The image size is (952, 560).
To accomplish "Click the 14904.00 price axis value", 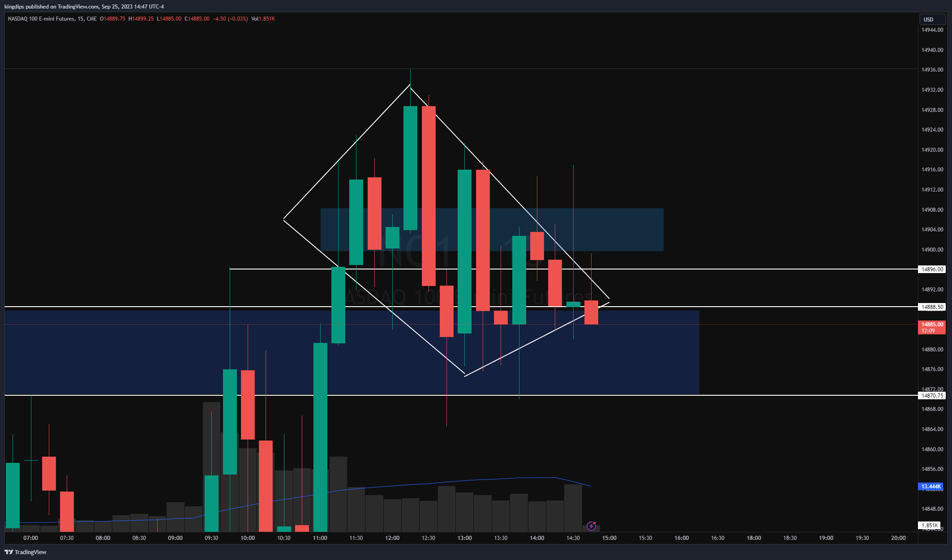I will [932, 229].
